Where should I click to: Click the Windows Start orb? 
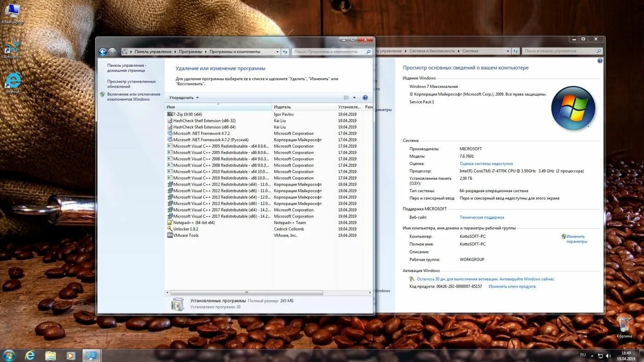click(x=9, y=355)
